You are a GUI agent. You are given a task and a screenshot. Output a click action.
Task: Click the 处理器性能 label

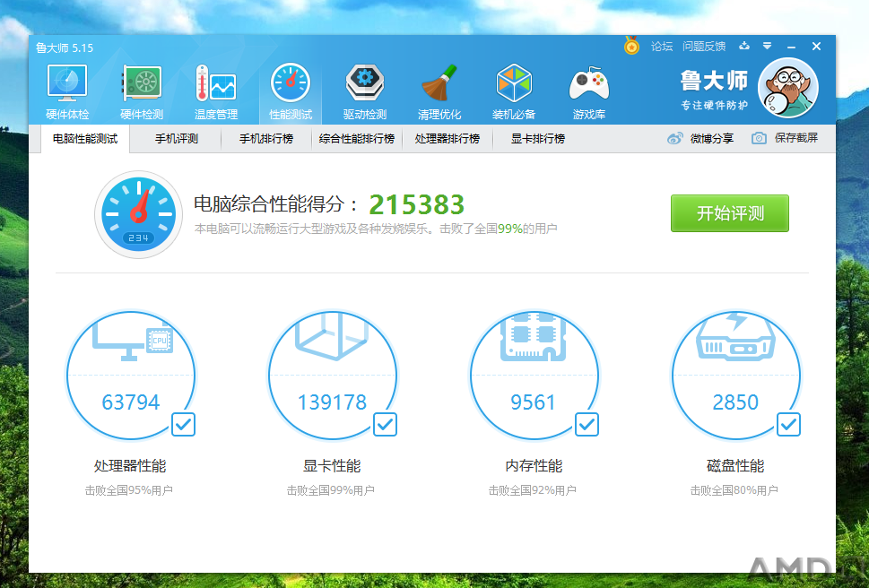pyautogui.click(x=130, y=466)
